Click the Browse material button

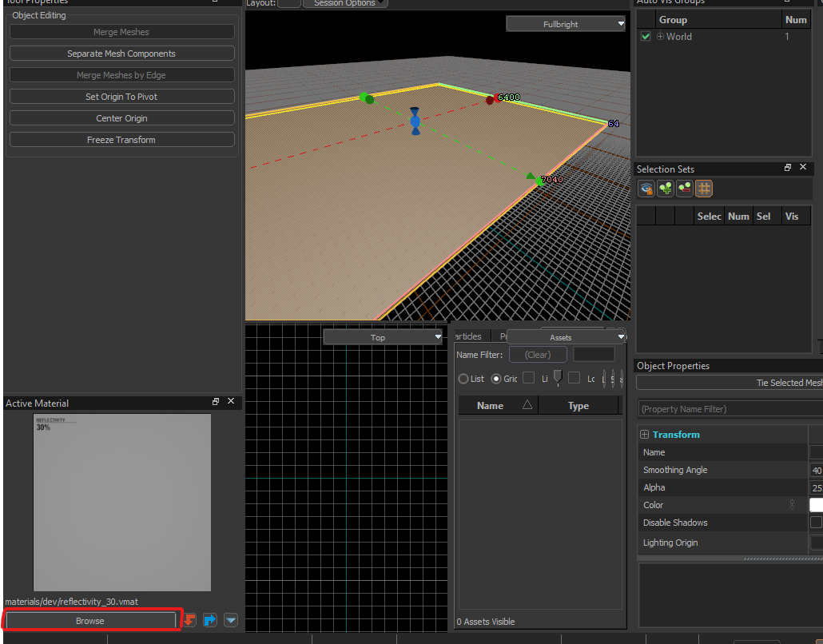click(90, 620)
